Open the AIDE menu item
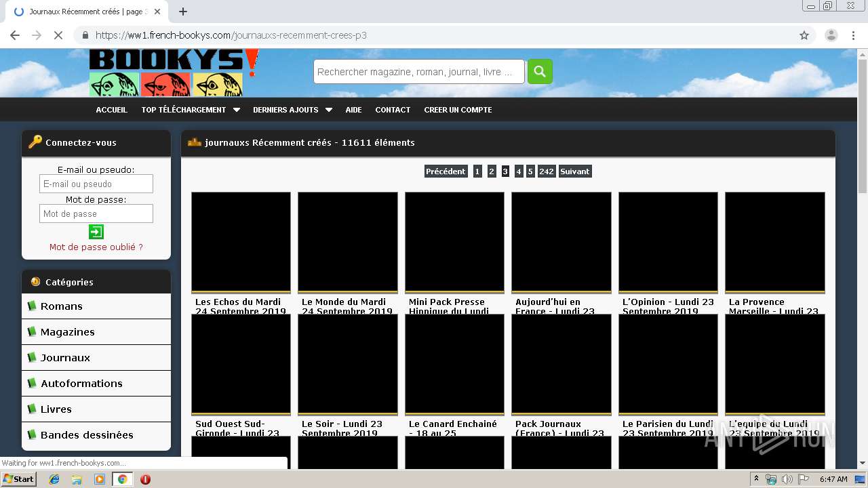This screenshot has height=488, width=868. [x=353, y=110]
